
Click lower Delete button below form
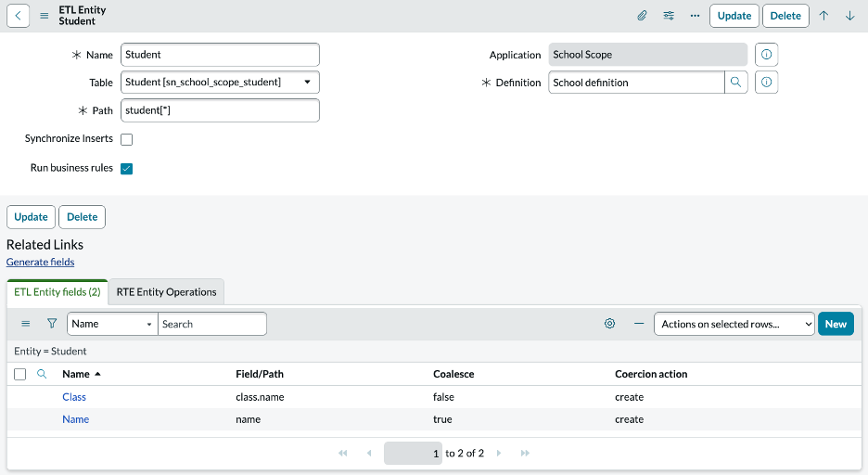[x=82, y=217]
